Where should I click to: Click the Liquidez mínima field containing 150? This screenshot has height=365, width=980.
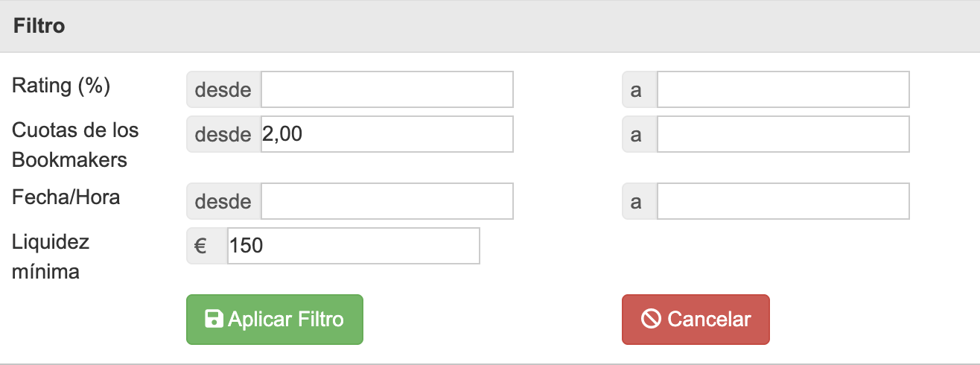pyautogui.click(x=353, y=246)
